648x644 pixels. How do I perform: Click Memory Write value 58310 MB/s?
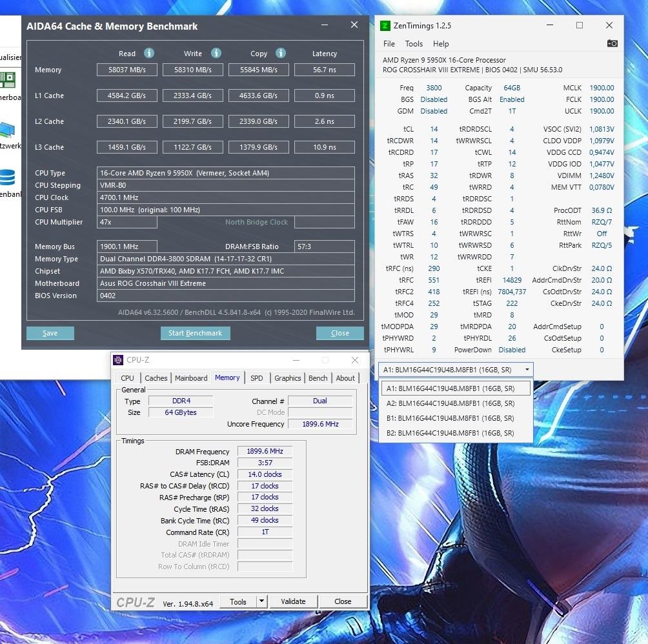[192, 70]
